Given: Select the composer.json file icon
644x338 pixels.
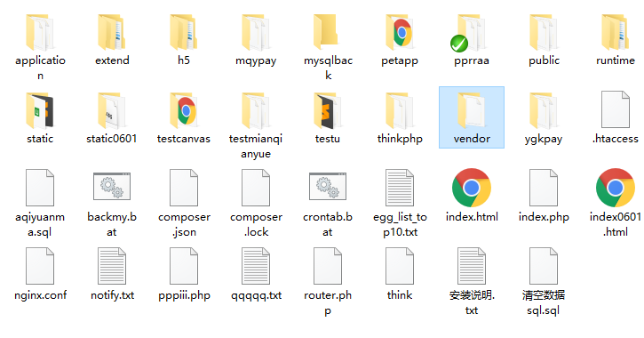Looking at the screenshot, I should click(184, 188).
